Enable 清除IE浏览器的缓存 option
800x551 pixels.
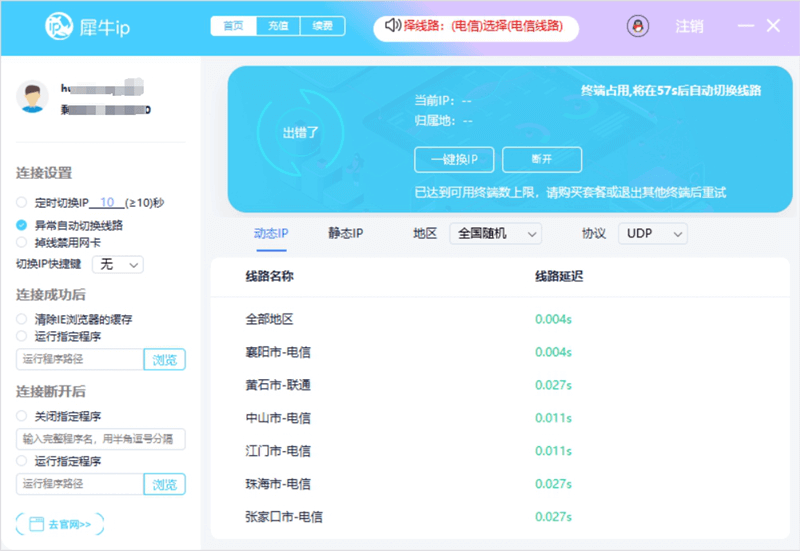(21, 319)
